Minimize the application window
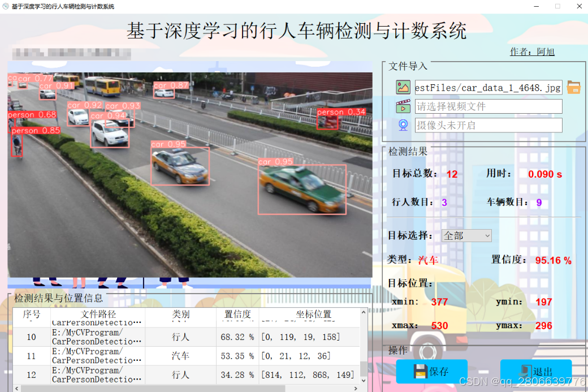Image resolution: width=588 pixels, height=392 pixels. pos(536,6)
